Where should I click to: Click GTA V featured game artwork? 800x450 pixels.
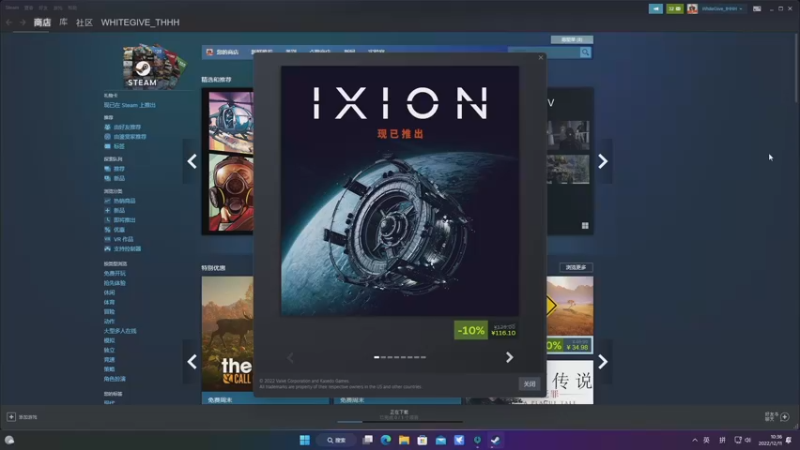pos(228,161)
